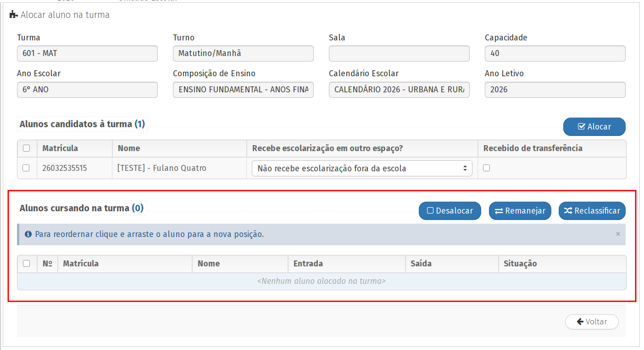Viewport: 644px width, 350px height.
Task: Go back using the Voltar button
Action: 592,322
